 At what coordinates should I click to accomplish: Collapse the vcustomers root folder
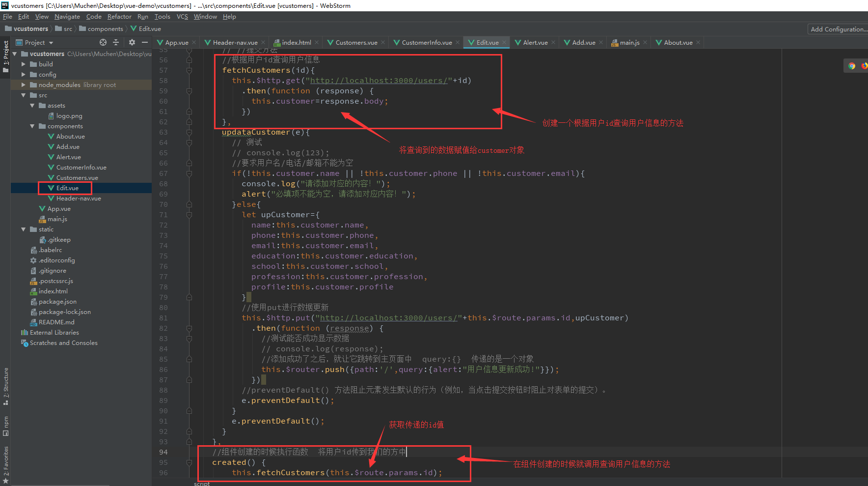tap(15, 54)
